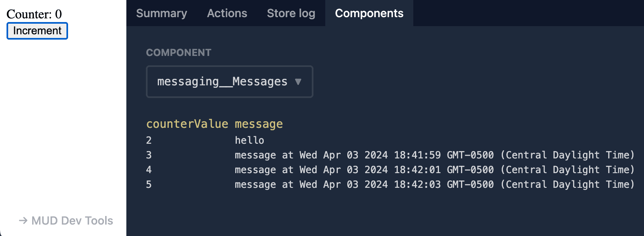644x236 pixels.
Task: Switch to the Actions tab
Action: click(227, 13)
